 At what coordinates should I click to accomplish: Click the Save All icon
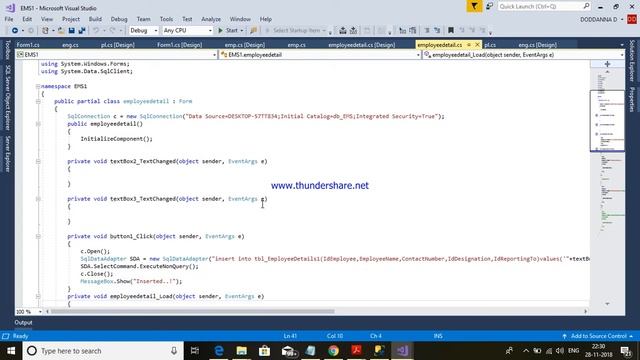click(x=82, y=31)
